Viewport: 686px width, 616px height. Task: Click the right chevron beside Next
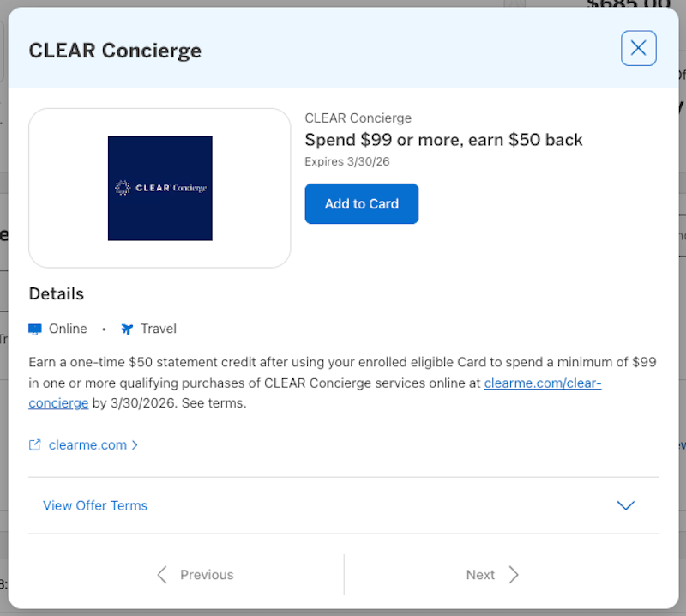tap(514, 575)
